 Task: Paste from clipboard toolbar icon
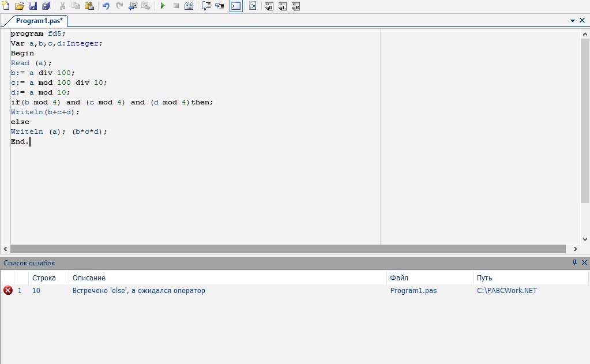pos(89,6)
